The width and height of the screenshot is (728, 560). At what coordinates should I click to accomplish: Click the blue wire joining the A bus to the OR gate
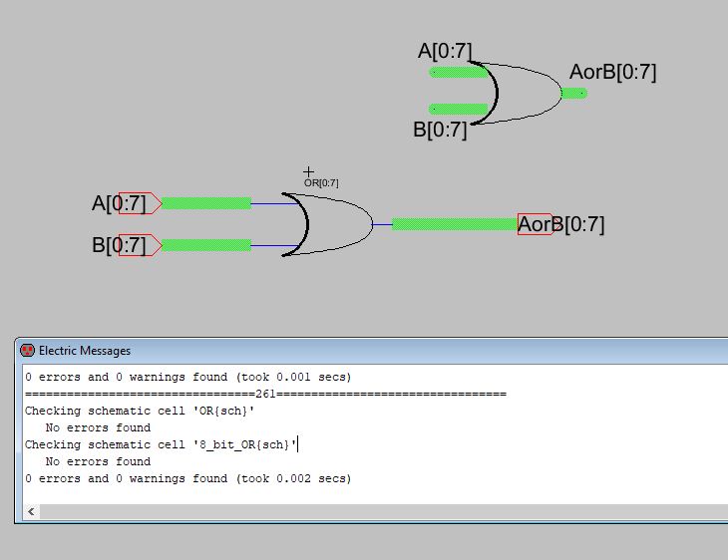click(x=267, y=203)
